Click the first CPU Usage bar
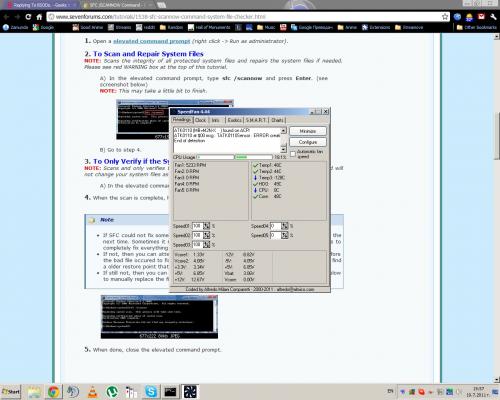The height and width of the screenshot is (400, 500). pyautogui.click(x=215, y=157)
